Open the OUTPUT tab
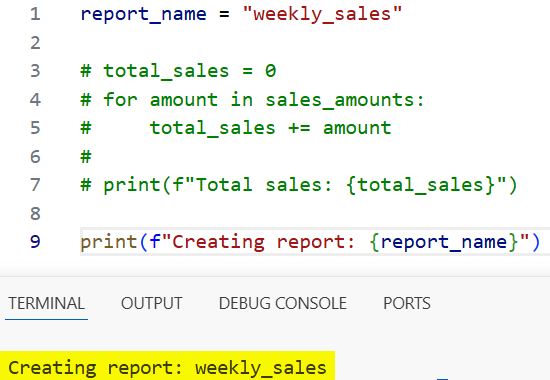Viewport: 550px width, 380px height. tap(152, 303)
